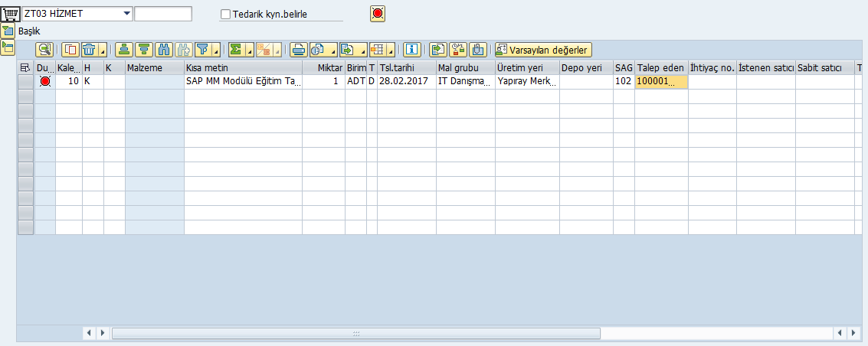Click the right arrow at the far end of scrollbar
The height and width of the screenshot is (346, 868).
pyautogui.click(x=853, y=333)
